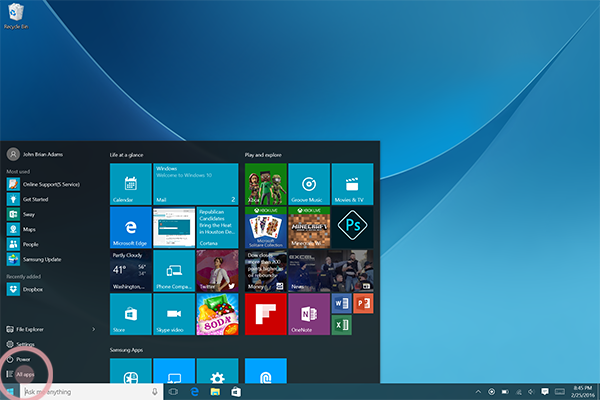Open Online Support (S Service) app

point(44,184)
